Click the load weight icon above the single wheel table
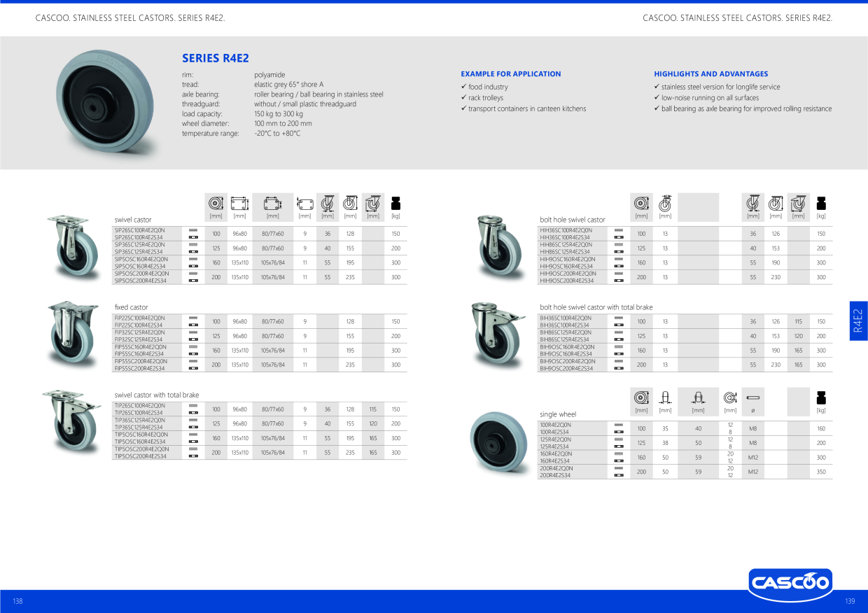The image size is (868, 613). pyautogui.click(x=822, y=398)
